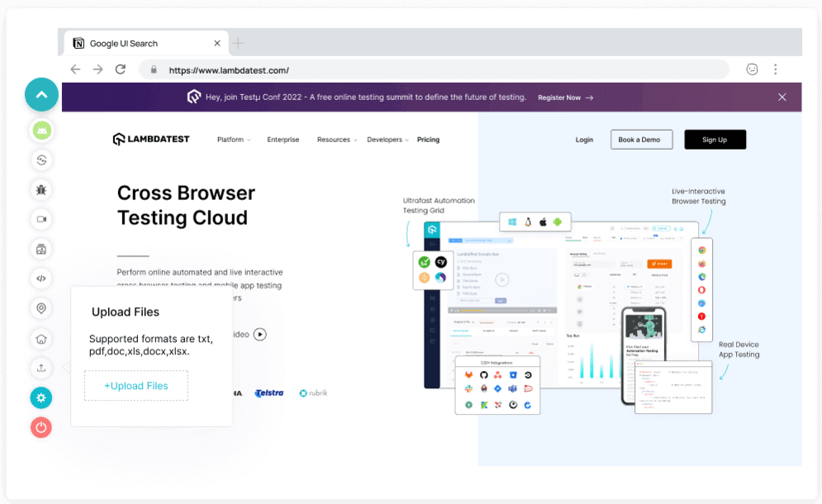Screen dimensions: 822x504
Task: Click the Login link
Action: (584, 140)
